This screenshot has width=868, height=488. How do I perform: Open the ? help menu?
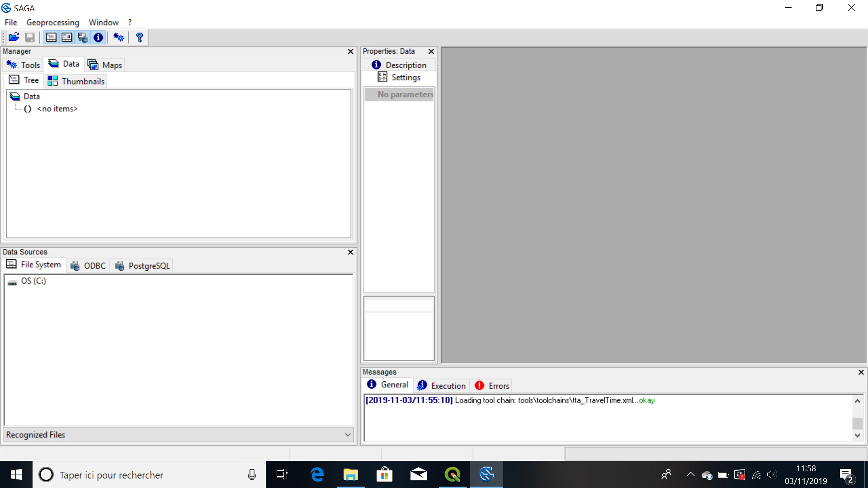(x=130, y=22)
